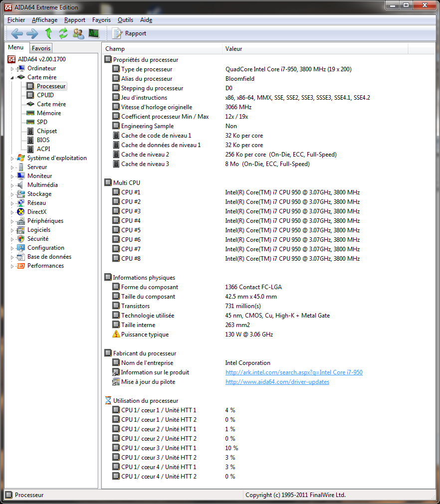
Task: Click the Utilisation du processeur hourglass icon
Action: coord(108,400)
